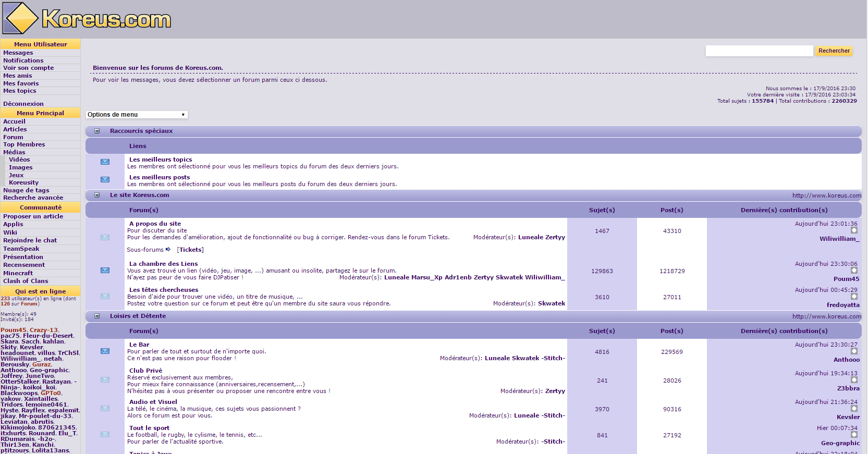Click envelope icon beside Les meilleurs posts
The image size is (868, 454).
[x=105, y=180]
